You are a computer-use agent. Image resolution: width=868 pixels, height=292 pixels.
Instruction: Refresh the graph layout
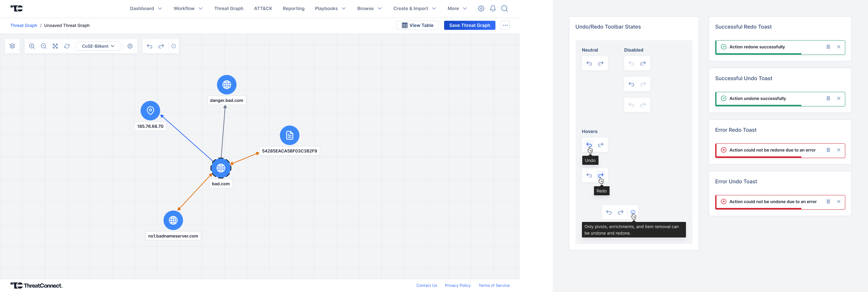[67, 46]
